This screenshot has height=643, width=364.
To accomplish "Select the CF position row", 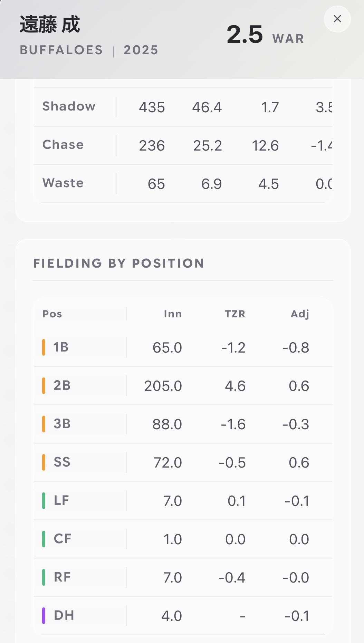I will [183, 539].
